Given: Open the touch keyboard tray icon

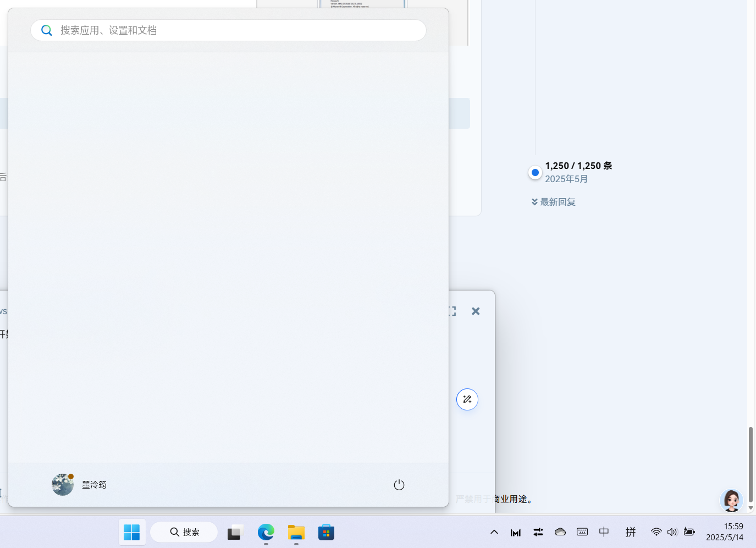Looking at the screenshot, I should [x=582, y=531].
